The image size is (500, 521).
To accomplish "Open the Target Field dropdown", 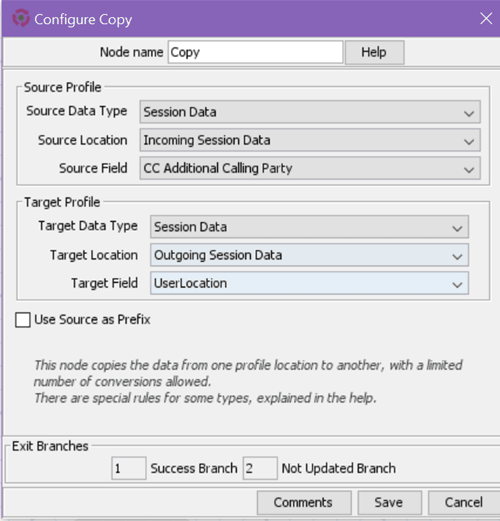I will coord(309,283).
